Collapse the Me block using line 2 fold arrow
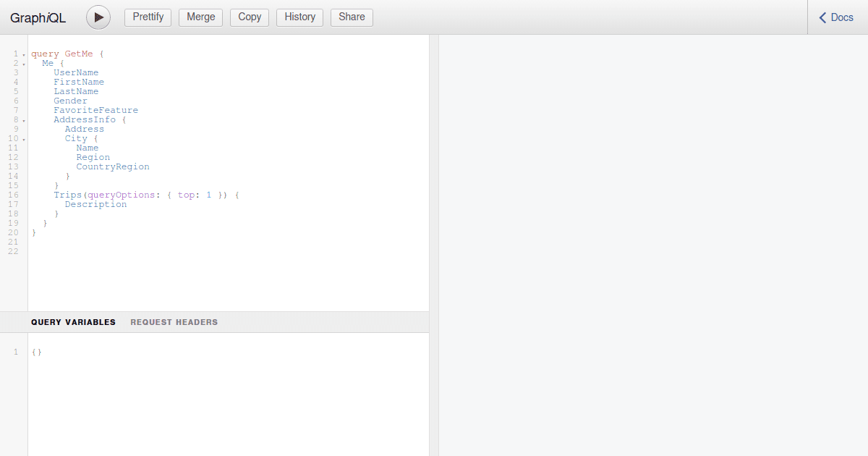The image size is (868, 456). (x=23, y=63)
